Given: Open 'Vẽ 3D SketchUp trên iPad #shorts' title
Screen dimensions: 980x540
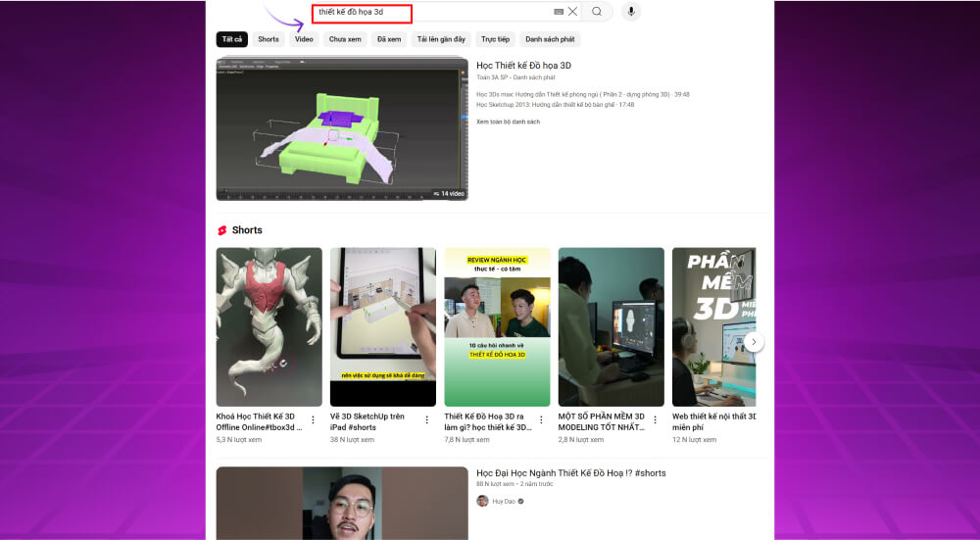Looking at the screenshot, I should [x=367, y=421].
